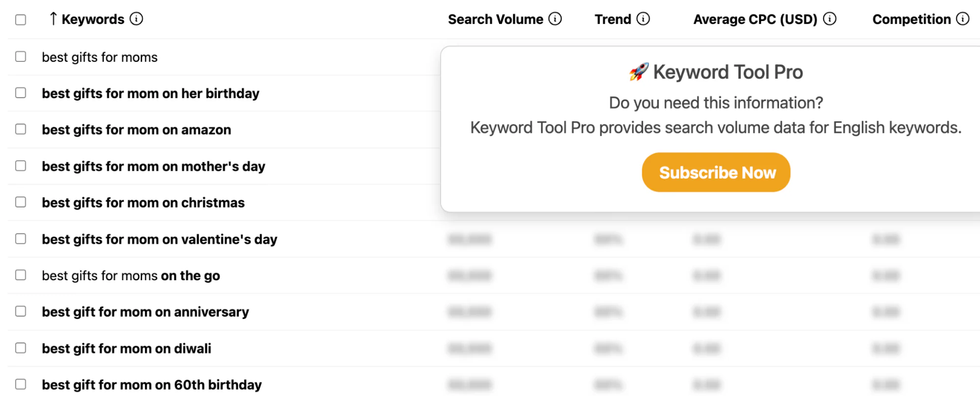The width and height of the screenshot is (980, 396).
Task: Select 'best gifts for mom on valentine's day' checkbox
Action: [20, 239]
